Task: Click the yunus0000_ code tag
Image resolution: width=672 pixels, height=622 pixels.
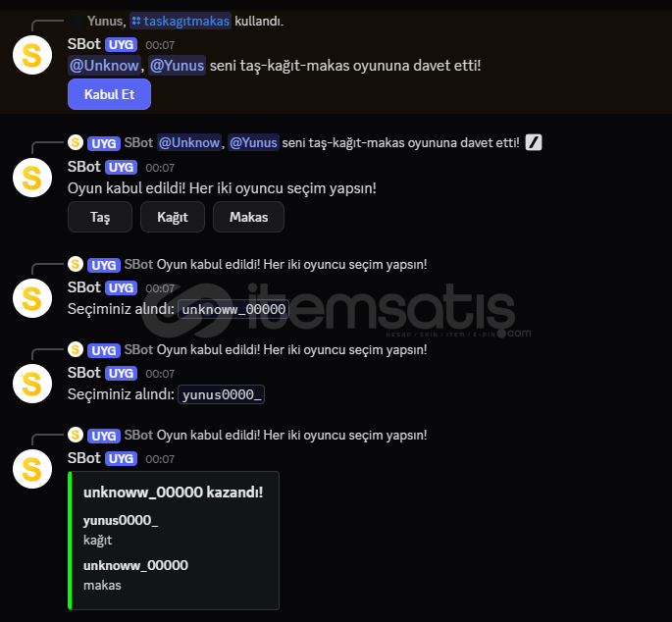Action: [x=221, y=394]
